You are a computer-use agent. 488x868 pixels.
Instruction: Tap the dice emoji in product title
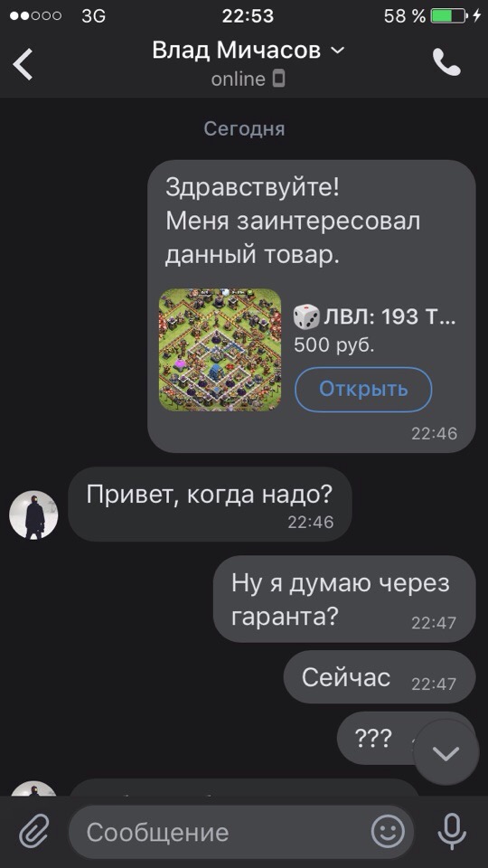(x=306, y=317)
